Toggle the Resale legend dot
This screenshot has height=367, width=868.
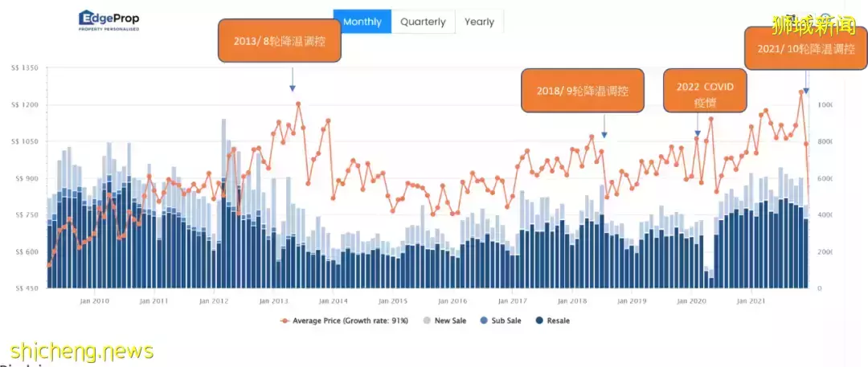[x=539, y=320]
